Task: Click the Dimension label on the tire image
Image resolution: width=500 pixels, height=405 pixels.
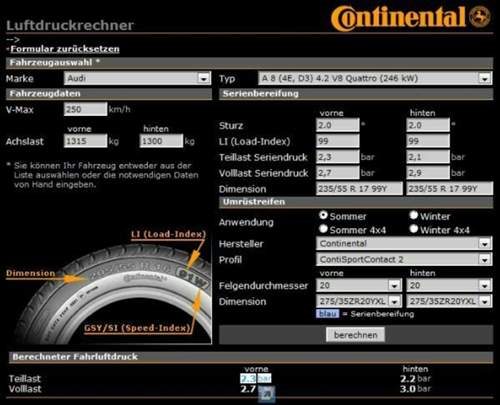Action: 31,273
